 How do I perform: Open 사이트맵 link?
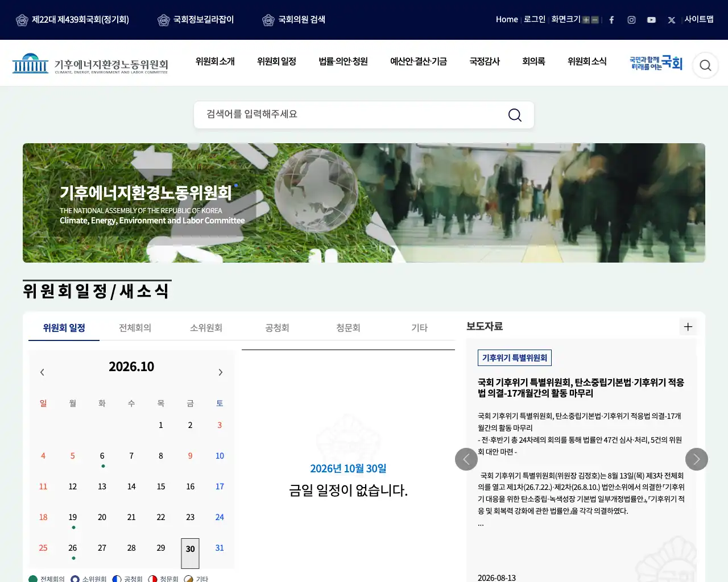(699, 19)
